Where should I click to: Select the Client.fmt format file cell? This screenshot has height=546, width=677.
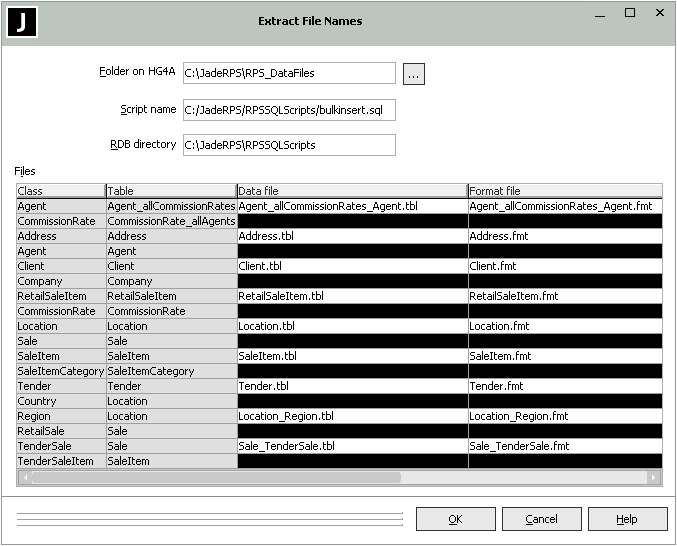tap(564, 267)
